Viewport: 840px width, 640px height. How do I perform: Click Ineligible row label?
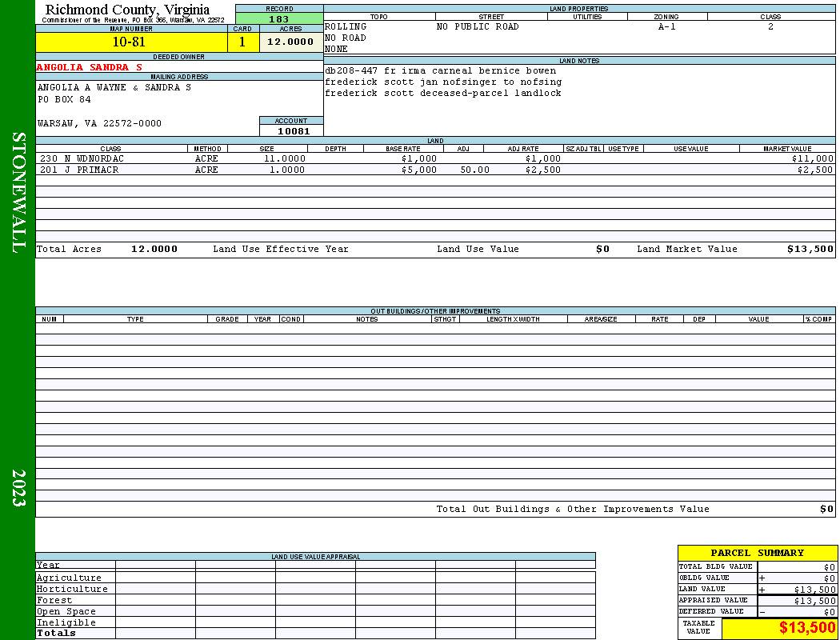click(x=66, y=623)
